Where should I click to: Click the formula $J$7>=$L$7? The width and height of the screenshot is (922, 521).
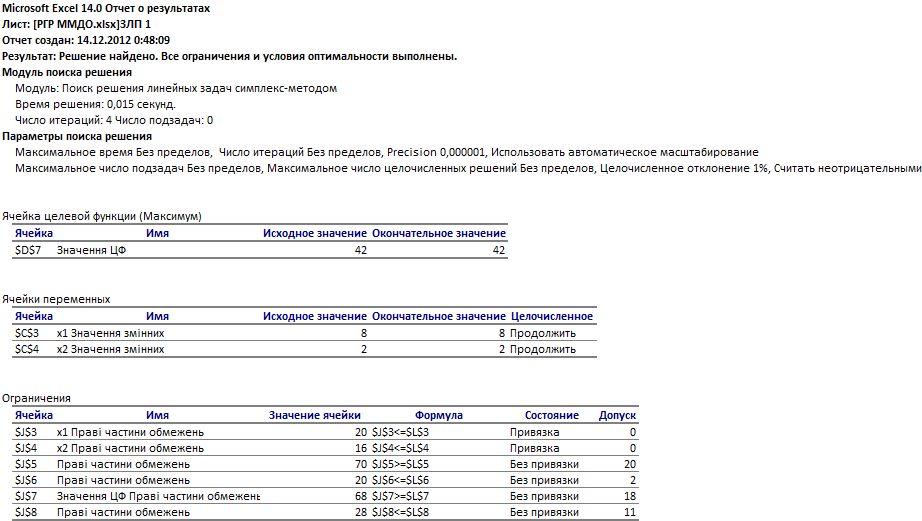pyautogui.click(x=400, y=496)
